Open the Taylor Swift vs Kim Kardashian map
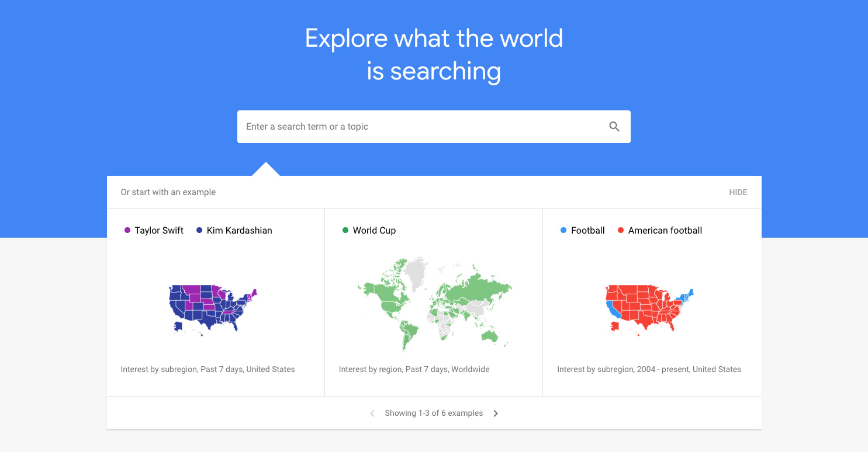Viewport: 868px width, 452px height. [213, 310]
